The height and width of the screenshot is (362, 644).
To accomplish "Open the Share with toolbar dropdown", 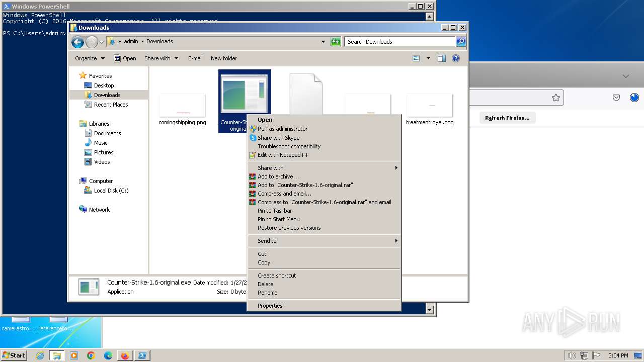I will (161, 58).
